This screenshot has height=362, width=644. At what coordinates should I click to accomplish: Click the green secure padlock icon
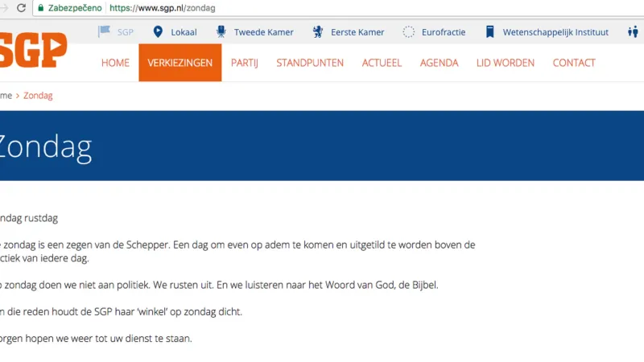point(41,8)
